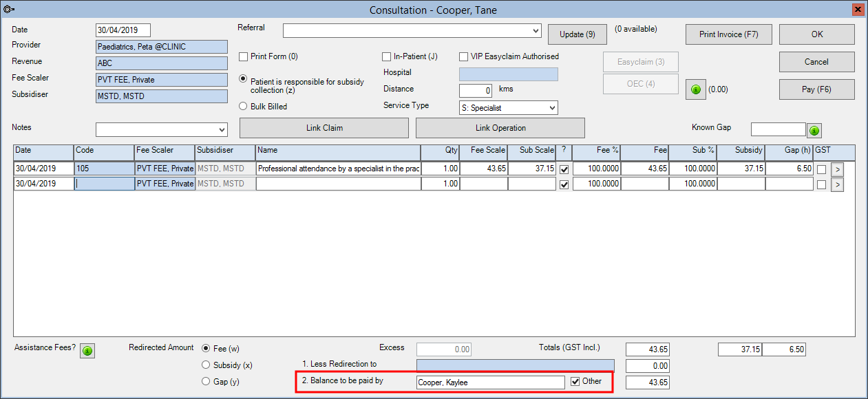The height and width of the screenshot is (399, 868).
Task: Choose the Subsidy (x) redirected amount option
Action: pos(206,365)
